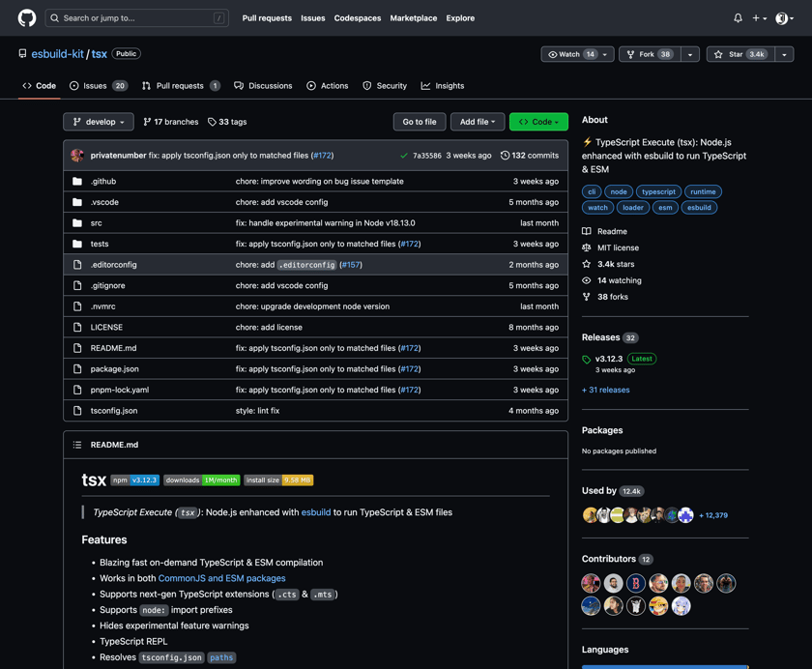Image resolution: width=812 pixels, height=669 pixels.
Task: Click the green commit status checkmark
Action: [404, 156]
